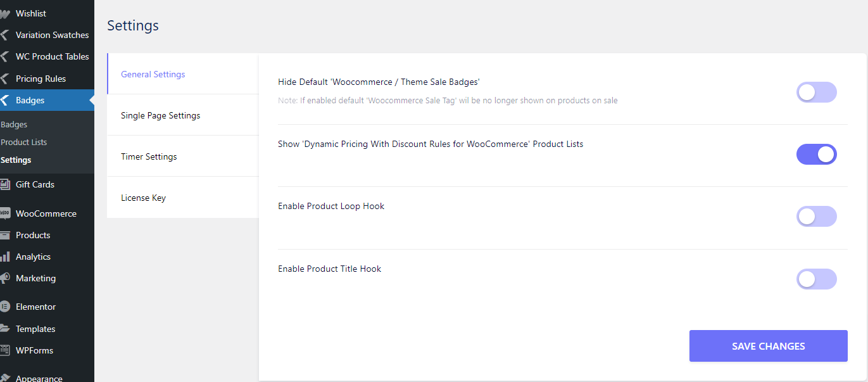Image resolution: width=868 pixels, height=382 pixels.
Task: Go to Marketing menu link
Action: tap(35, 278)
